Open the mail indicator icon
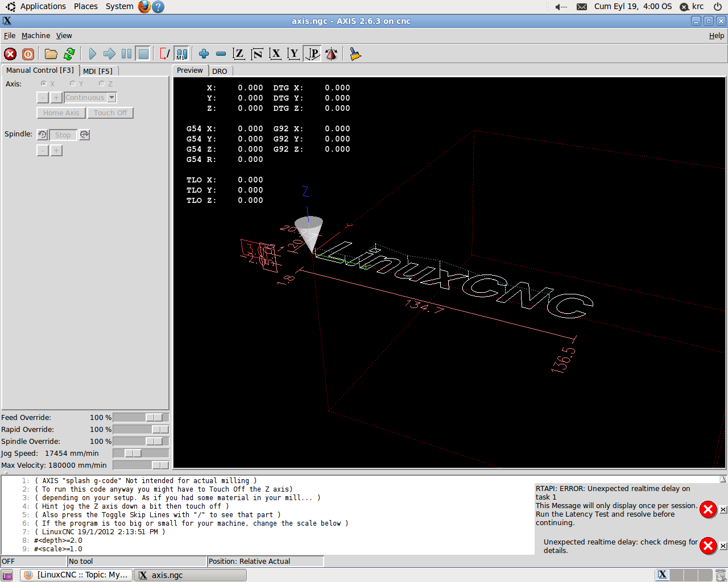Screen dimensions: 728x582 582,7
